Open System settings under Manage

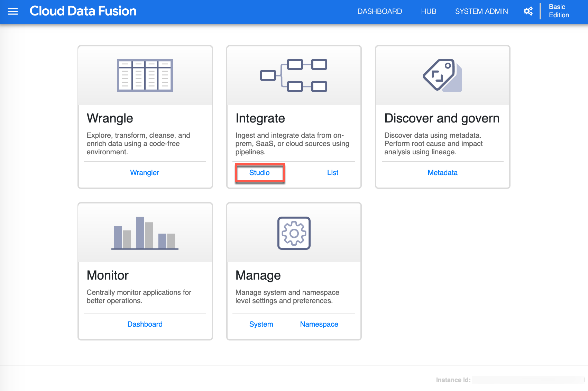point(261,324)
